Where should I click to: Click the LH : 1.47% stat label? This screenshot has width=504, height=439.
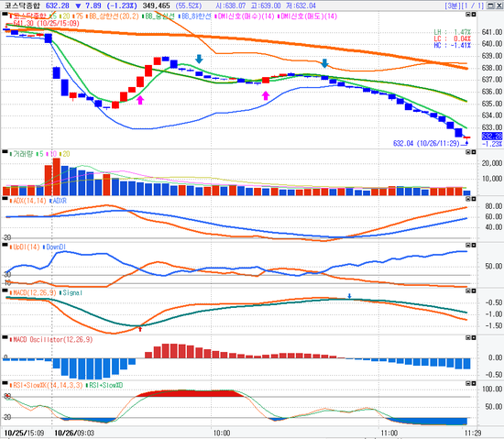point(453,32)
